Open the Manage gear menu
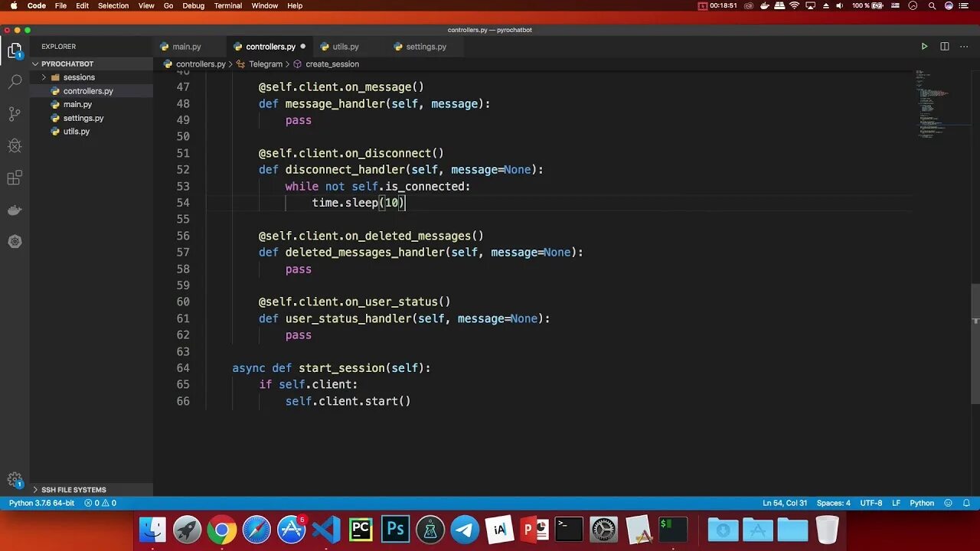The width and height of the screenshot is (980, 551). click(x=15, y=481)
